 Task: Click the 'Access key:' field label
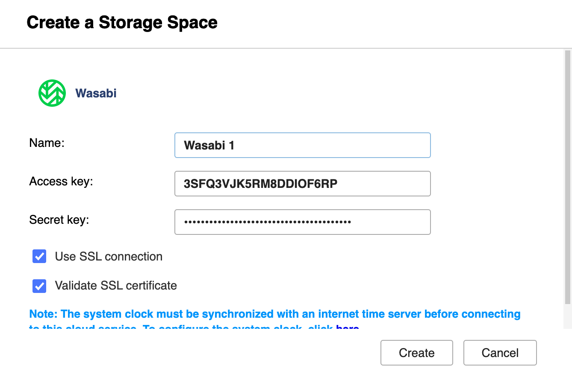(61, 181)
